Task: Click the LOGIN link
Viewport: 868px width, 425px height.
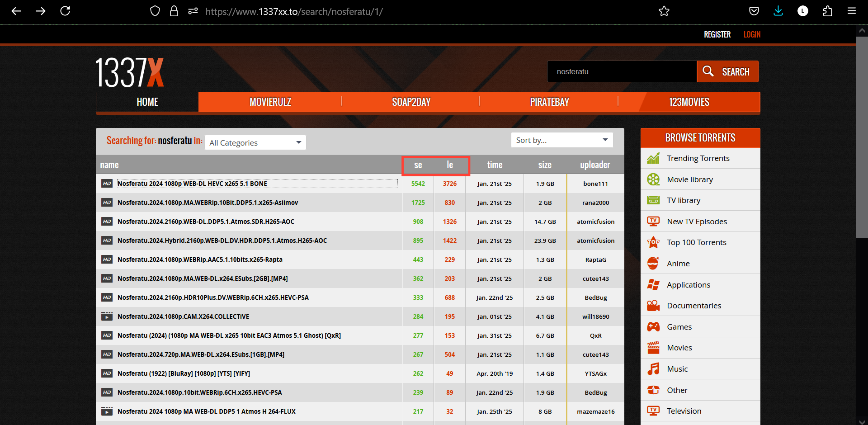Action: click(x=752, y=35)
